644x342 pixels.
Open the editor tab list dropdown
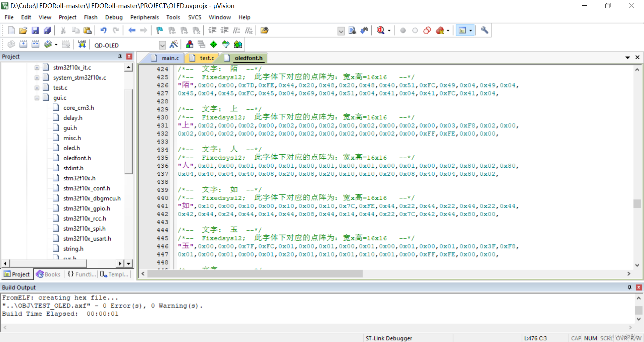628,58
